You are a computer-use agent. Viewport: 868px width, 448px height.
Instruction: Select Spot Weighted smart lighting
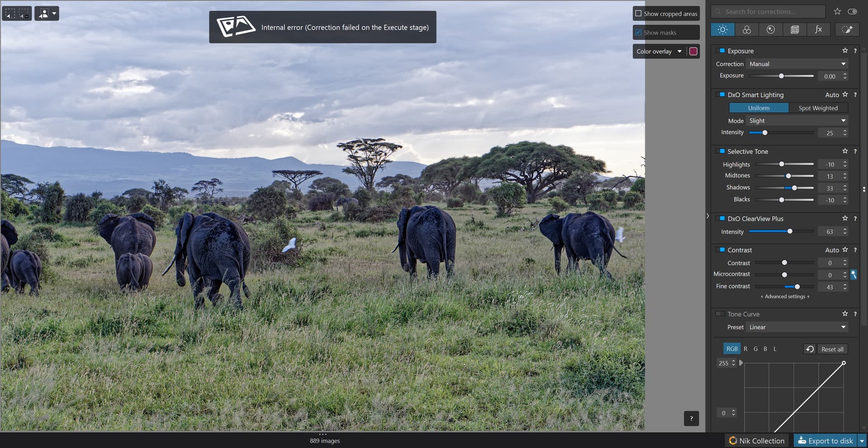818,108
